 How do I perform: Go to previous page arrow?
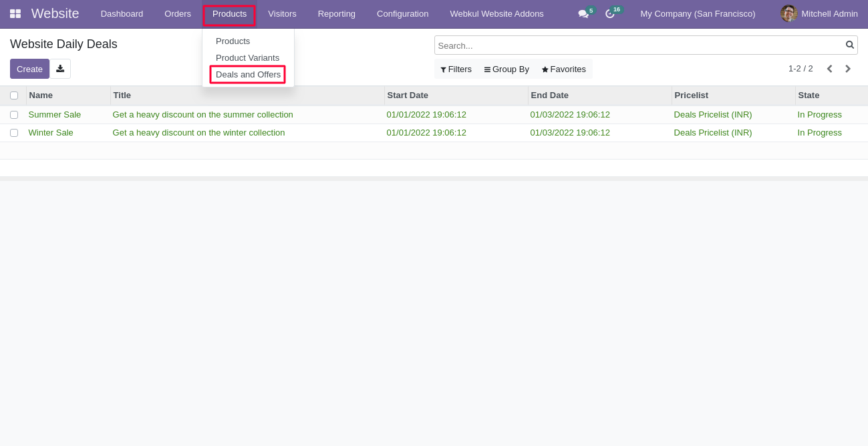[x=830, y=69]
